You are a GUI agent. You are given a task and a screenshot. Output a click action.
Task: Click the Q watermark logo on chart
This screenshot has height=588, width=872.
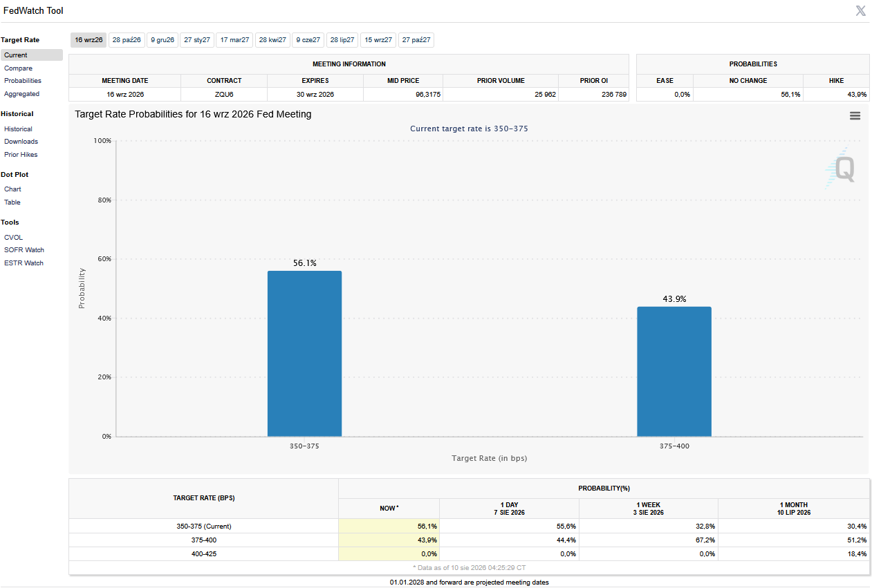coord(841,168)
